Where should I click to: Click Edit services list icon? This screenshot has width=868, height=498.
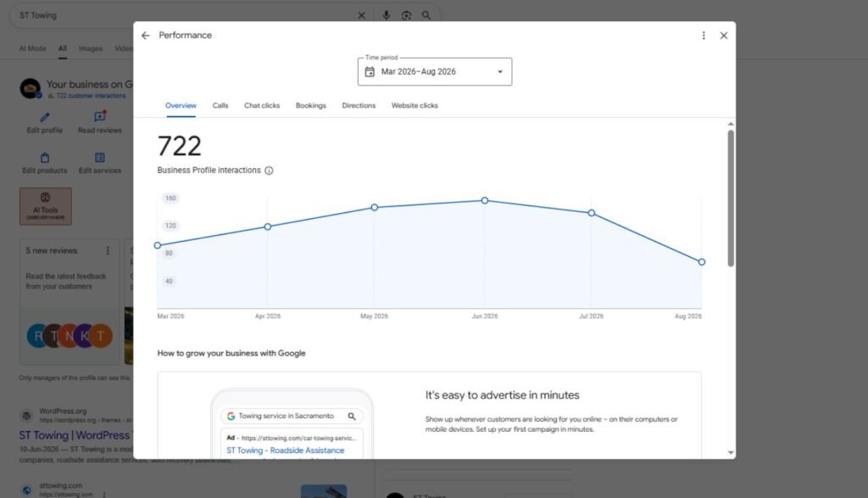[x=100, y=157]
